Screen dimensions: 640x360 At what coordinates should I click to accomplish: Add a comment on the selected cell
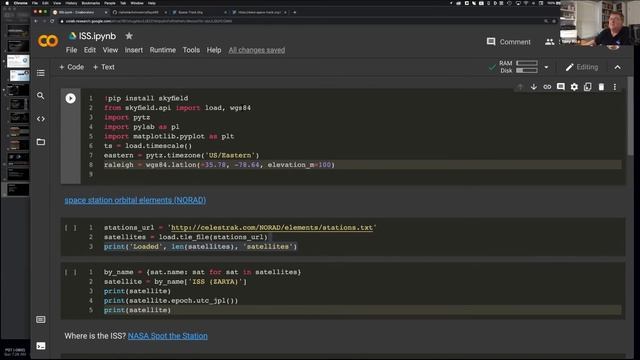coord(561,87)
